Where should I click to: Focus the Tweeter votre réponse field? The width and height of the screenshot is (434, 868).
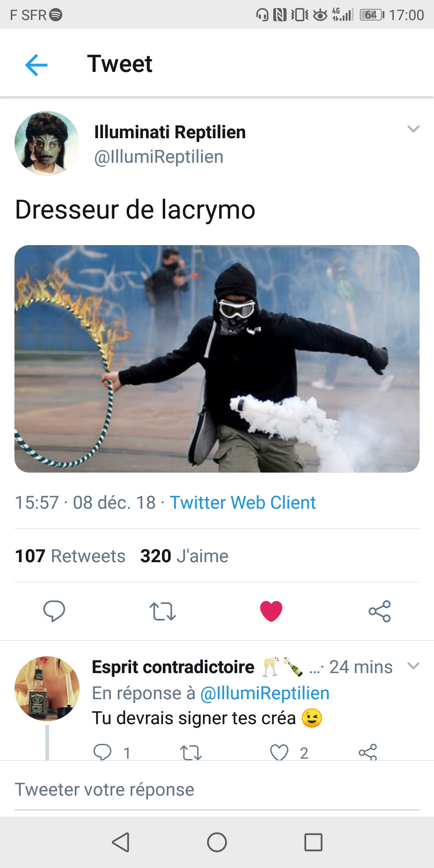(x=217, y=790)
